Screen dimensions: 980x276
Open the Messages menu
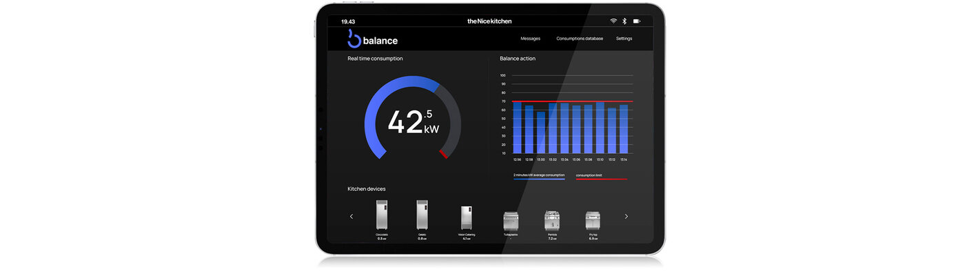tap(530, 39)
